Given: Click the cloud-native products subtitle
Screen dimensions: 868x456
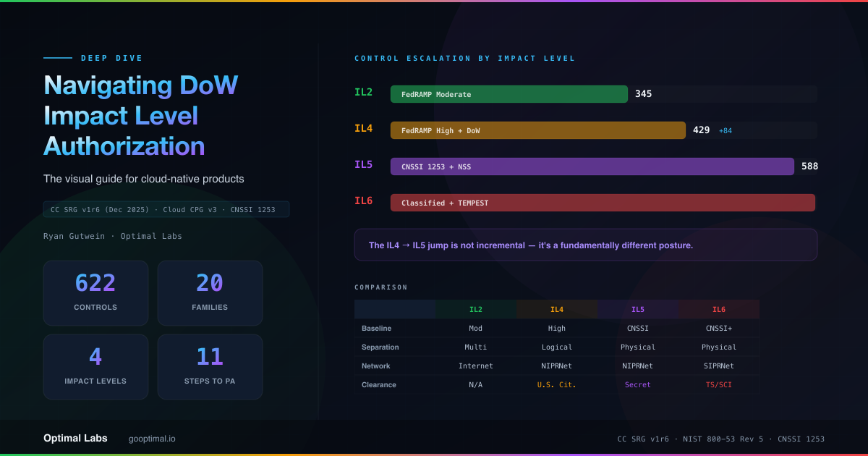Looking at the screenshot, I should (144, 179).
